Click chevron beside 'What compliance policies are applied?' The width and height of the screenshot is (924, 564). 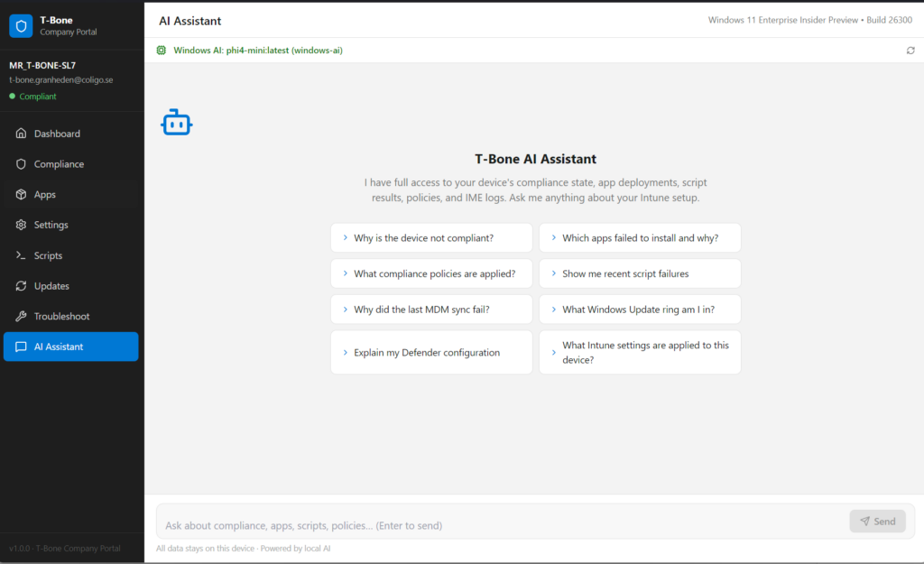tap(346, 273)
